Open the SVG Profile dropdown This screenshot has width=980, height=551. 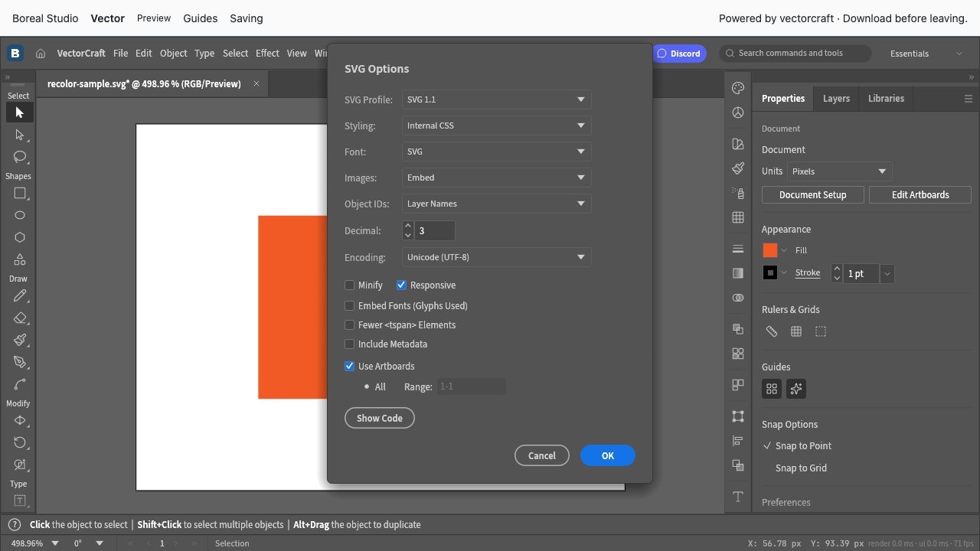click(497, 99)
